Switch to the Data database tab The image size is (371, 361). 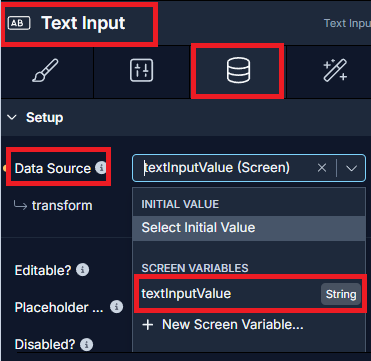(238, 71)
